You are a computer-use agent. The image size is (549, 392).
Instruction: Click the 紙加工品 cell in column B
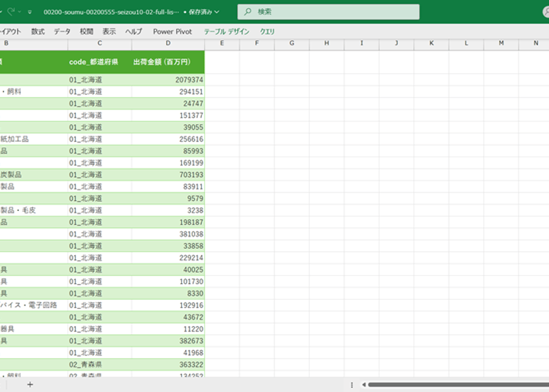coord(34,140)
